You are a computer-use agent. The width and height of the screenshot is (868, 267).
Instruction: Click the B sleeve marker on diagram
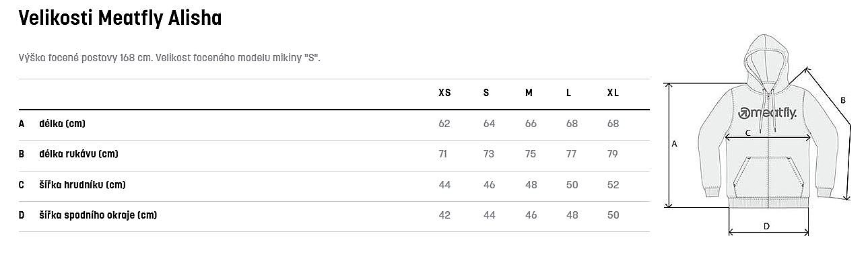pyautogui.click(x=842, y=100)
